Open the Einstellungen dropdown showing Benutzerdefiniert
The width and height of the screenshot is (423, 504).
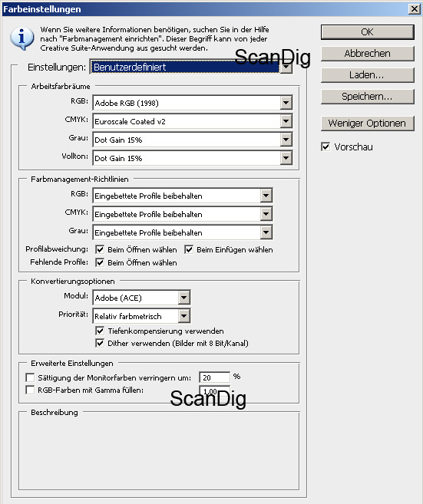[190, 67]
